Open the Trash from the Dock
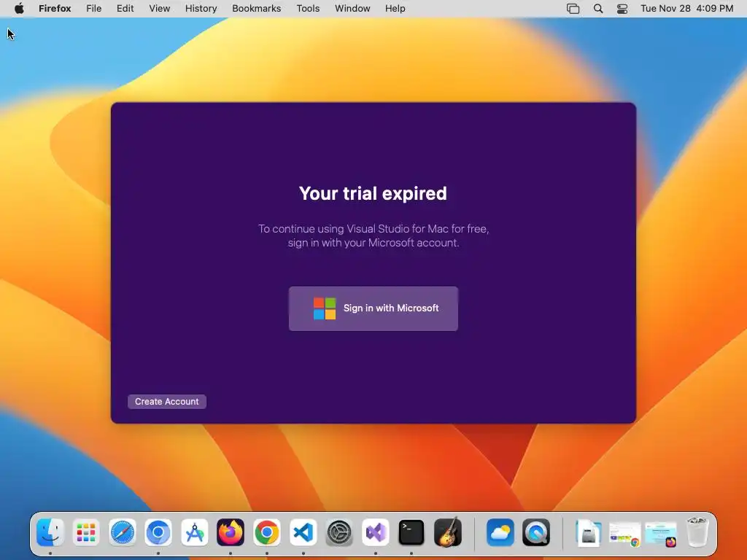The height and width of the screenshot is (560, 747). [697, 532]
